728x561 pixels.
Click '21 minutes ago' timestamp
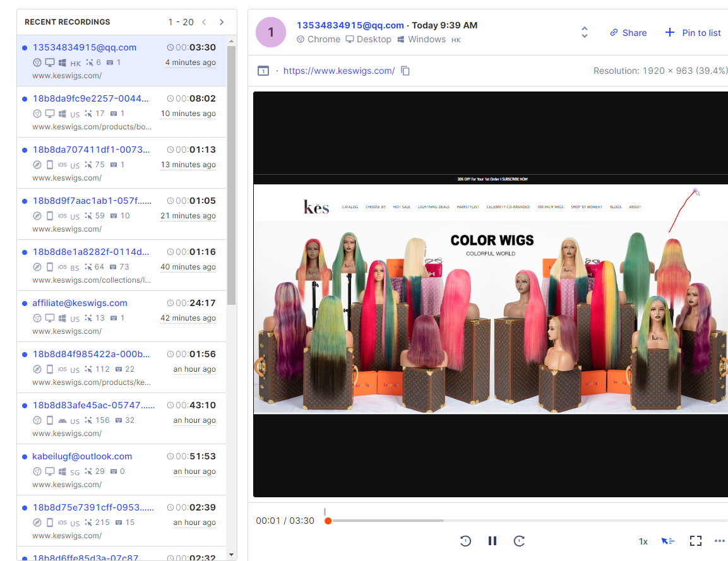(x=188, y=216)
